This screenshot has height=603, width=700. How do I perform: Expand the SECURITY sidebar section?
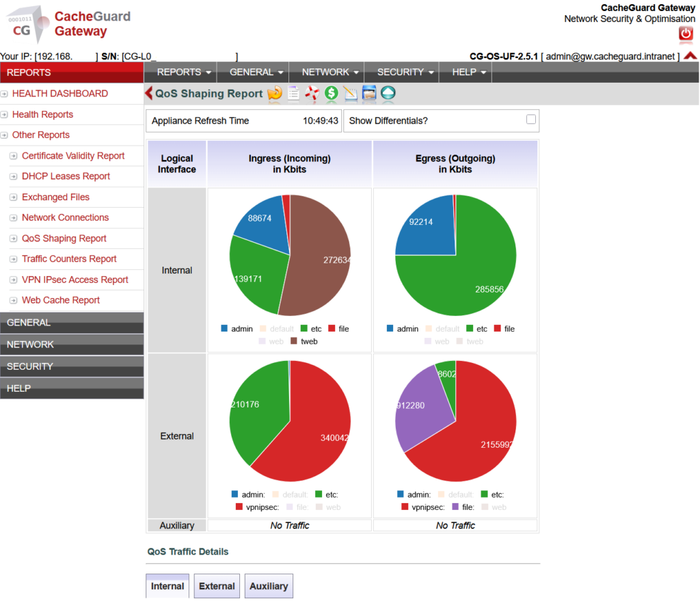click(x=72, y=366)
